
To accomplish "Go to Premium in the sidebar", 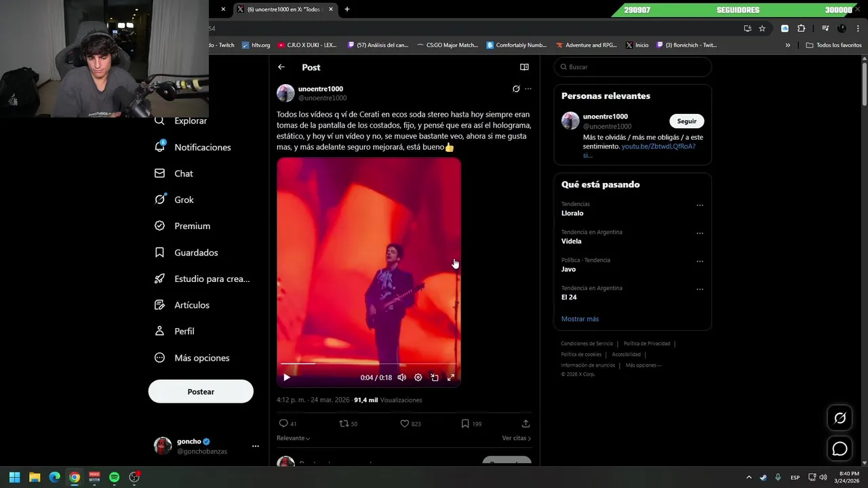I will pyautogui.click(x=182, y=226).
